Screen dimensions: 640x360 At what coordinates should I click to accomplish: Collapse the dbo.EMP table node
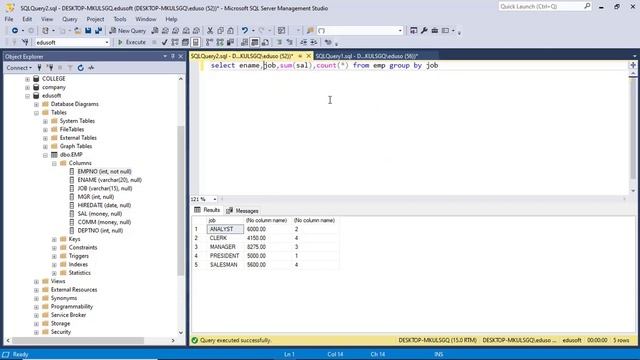click(45, 155)
